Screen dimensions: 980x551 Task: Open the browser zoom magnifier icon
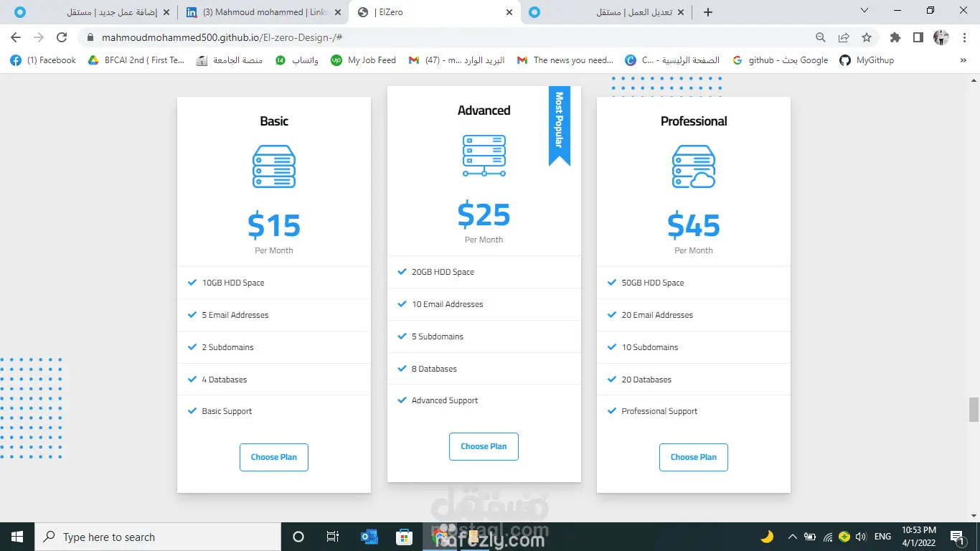click(821, 37)
